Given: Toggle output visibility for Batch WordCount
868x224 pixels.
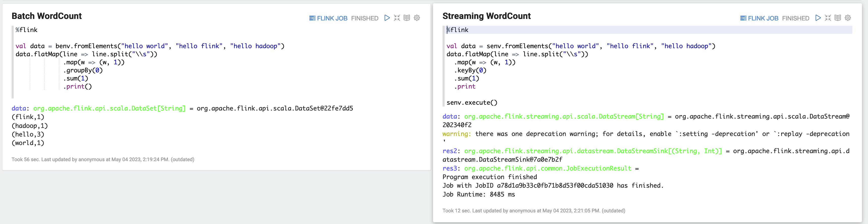Looking at the screenshot, I should [x=407, y=18].
